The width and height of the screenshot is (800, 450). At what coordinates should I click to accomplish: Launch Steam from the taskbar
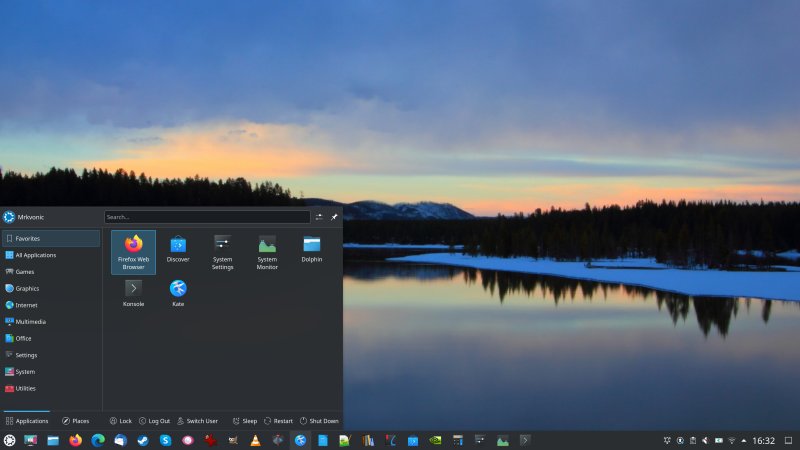[x=143, y=440]
